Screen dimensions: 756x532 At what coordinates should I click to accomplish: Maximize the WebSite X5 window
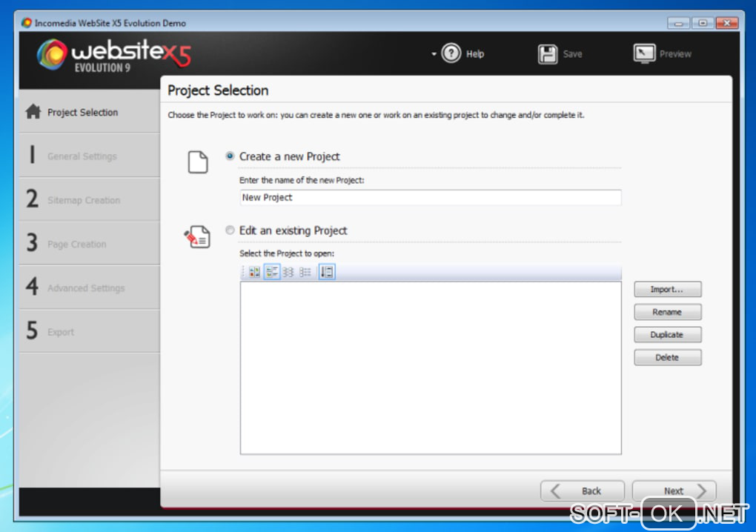[x=703, y=23]
